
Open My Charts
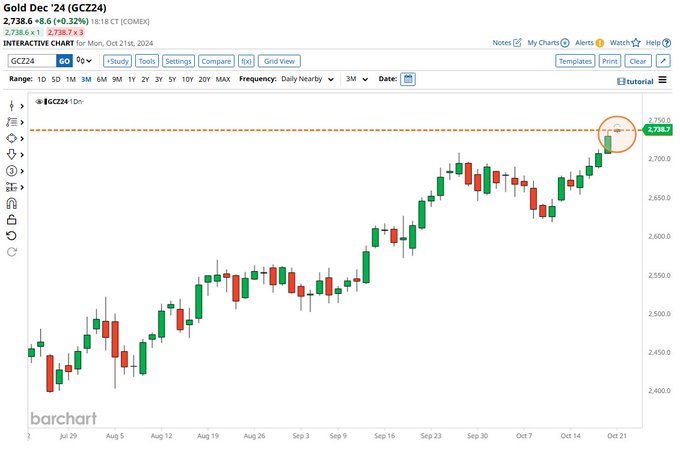548,43
